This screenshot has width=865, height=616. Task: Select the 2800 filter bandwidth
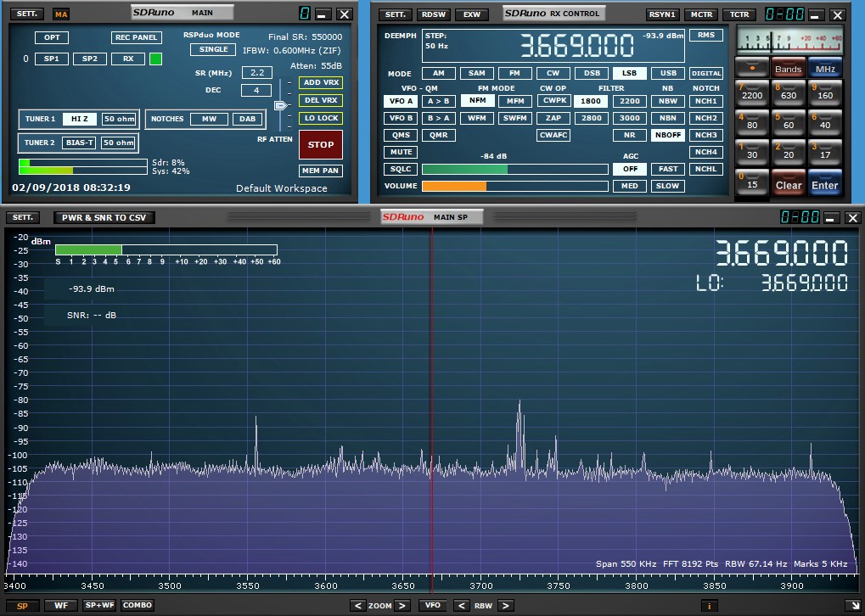591,118
